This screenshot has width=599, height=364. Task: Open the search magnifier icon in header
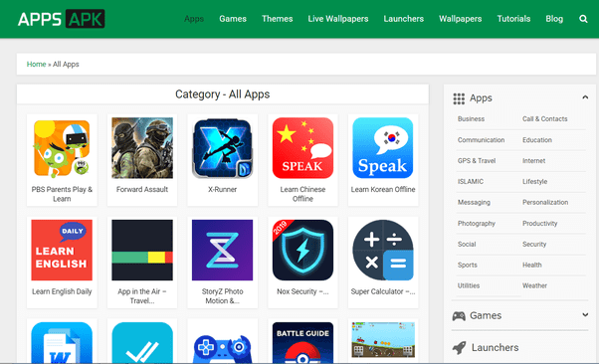pos(583,19)
